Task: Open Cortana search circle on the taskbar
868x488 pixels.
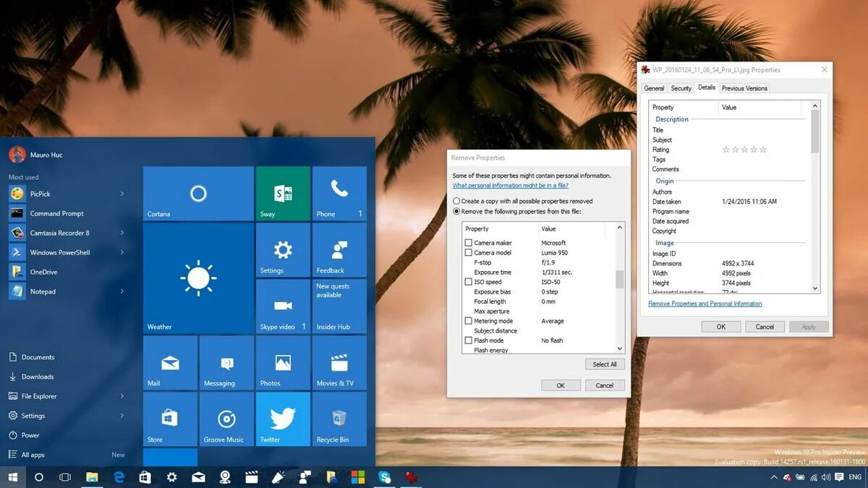Action: (x=39, y=477)
